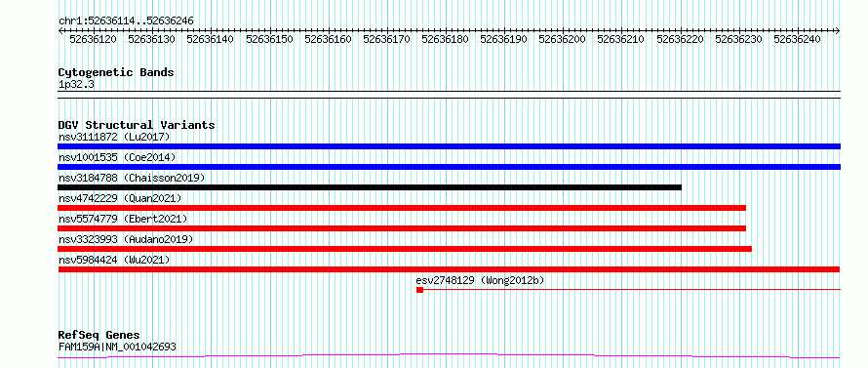Open the nsv5984424 (Wu2021) label
Viewport: 868px width, 368px height.
point(114,260)
